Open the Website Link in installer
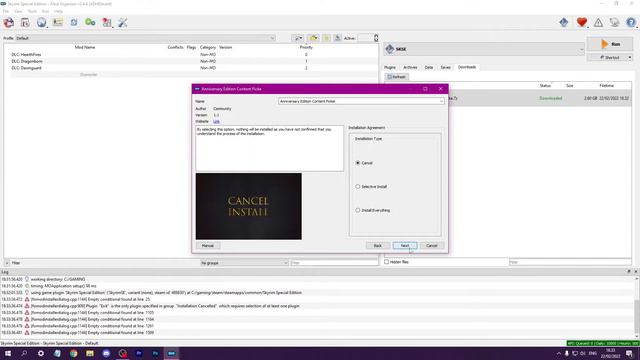 [x=216, y=121]
